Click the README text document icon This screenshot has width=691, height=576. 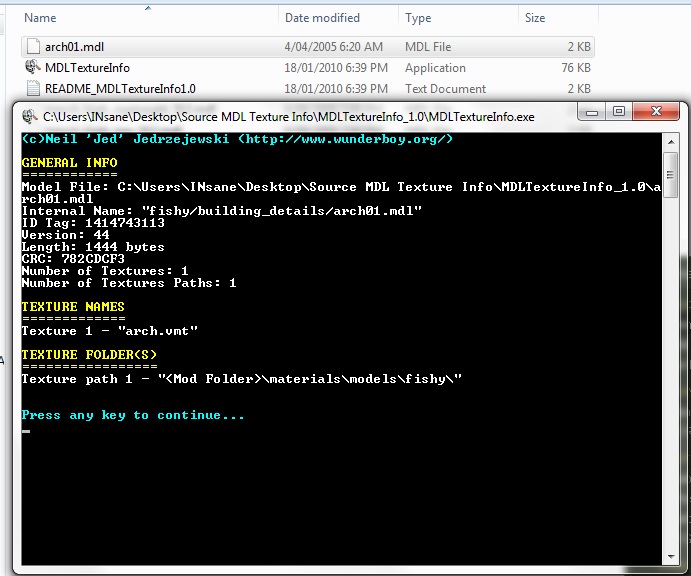(x=33, y=89)
